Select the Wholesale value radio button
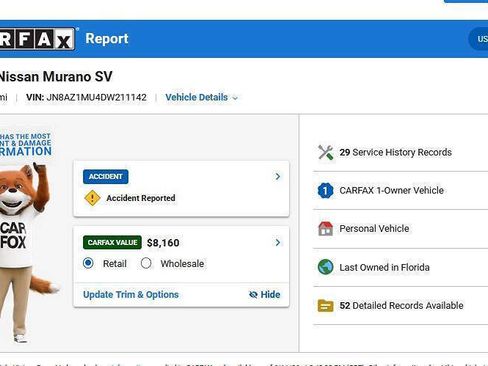 146,263
